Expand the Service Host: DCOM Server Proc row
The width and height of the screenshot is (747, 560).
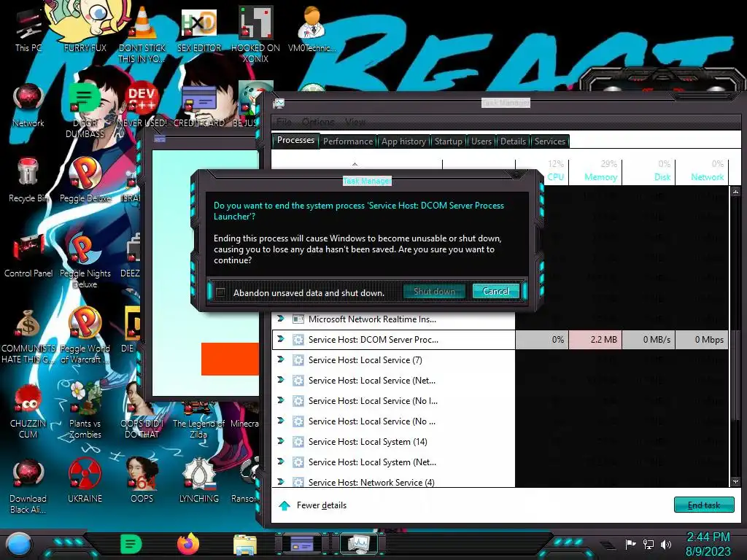[x=281, y=339]
